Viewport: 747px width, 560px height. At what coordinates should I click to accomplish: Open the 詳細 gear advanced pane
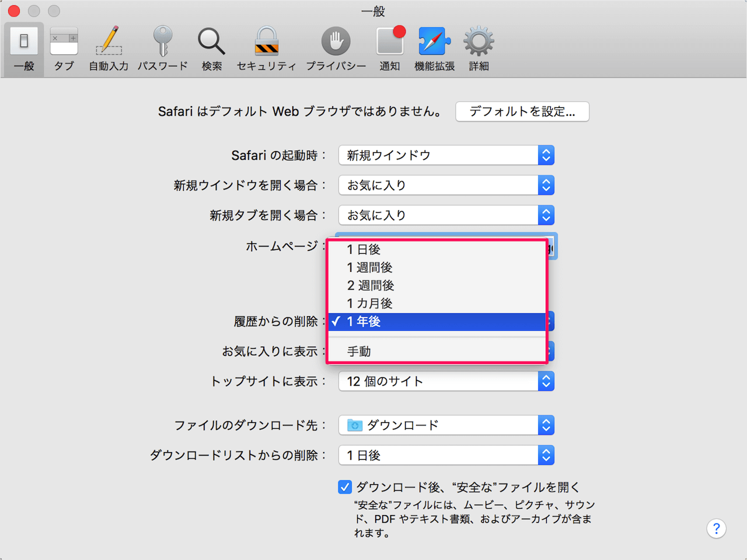(479, 50)
